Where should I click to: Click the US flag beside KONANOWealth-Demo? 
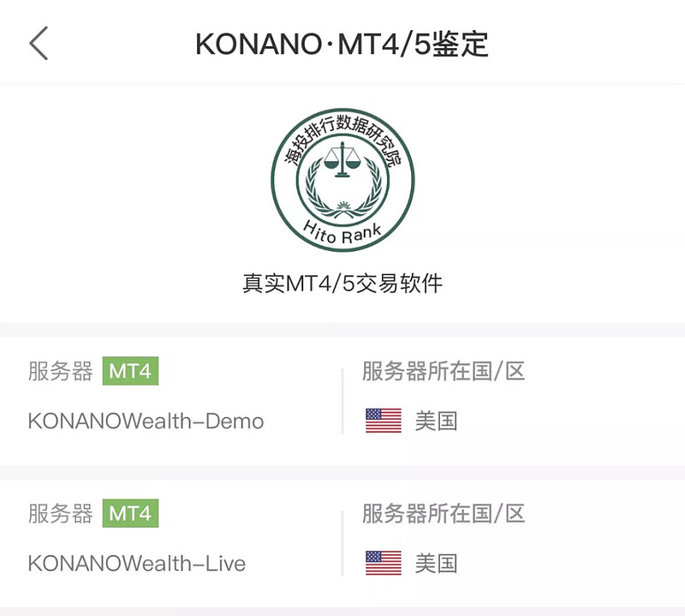383,421
